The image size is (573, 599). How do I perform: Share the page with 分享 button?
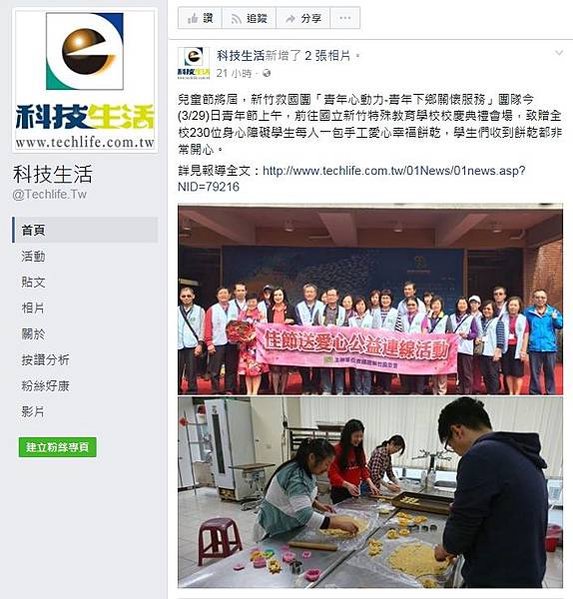[x=303, y=18]
